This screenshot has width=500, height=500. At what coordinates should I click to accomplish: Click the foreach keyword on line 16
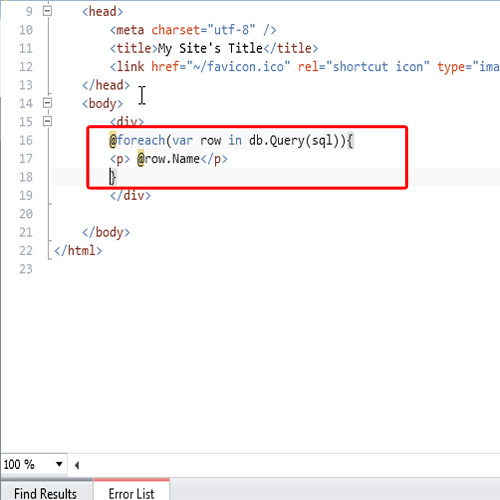click(141, 140)
